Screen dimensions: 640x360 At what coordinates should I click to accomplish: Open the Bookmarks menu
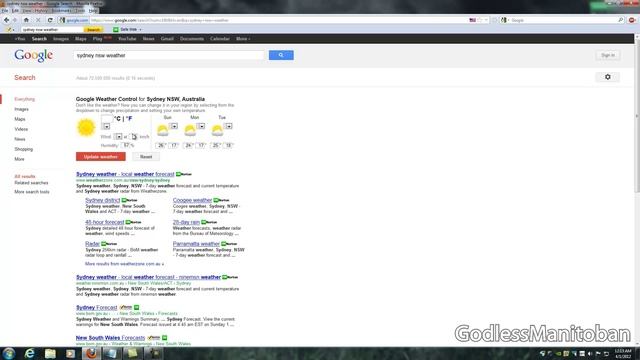coord(62,10)
